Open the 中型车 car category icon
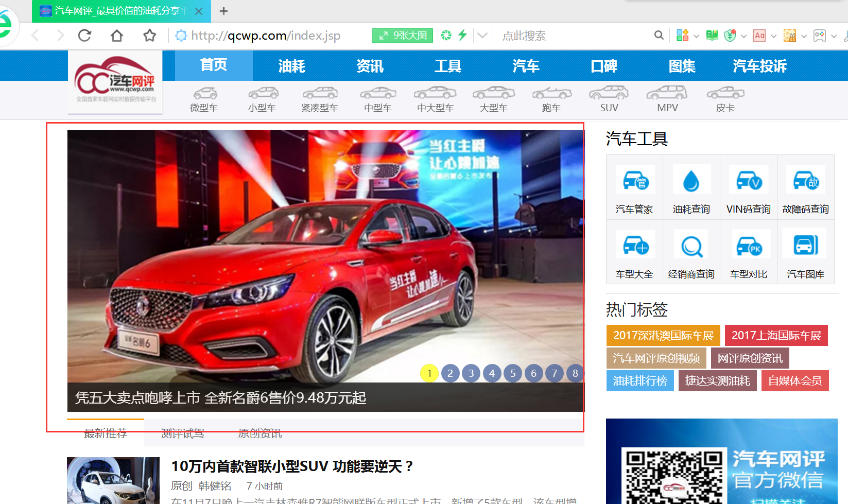This screenshot has height=504, width=848. [x=378, y=93]
